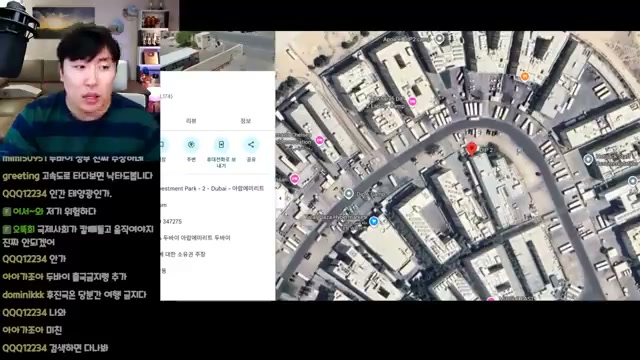Click the partially visible Save (저장) icon
The height and width of the screenshot is (360, 640).
coord(163,145)
